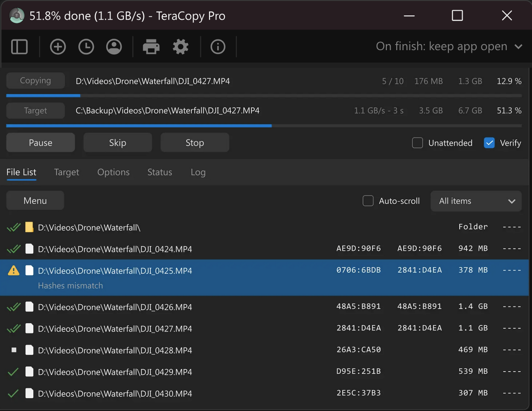The height and width of the screenshot is (411, 532).
Task: Click hash 26A3:CA50 on DJI_0428 row
Action: (x=359, y=350)
